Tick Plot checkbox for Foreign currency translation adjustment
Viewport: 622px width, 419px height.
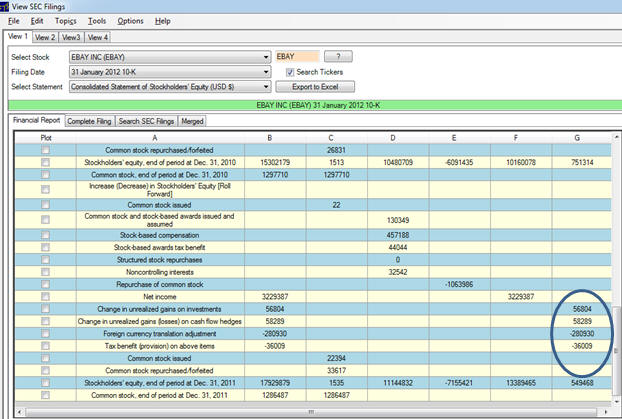[46, 332]
